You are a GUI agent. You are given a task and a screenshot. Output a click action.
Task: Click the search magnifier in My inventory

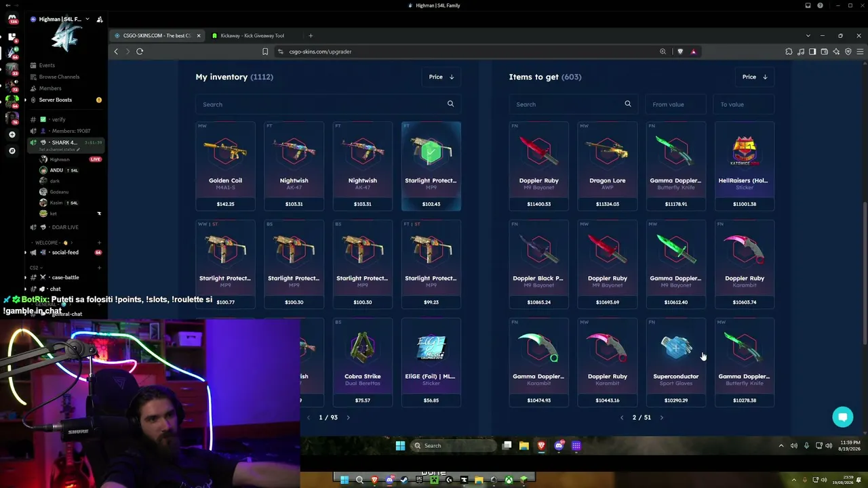[450, 104]
